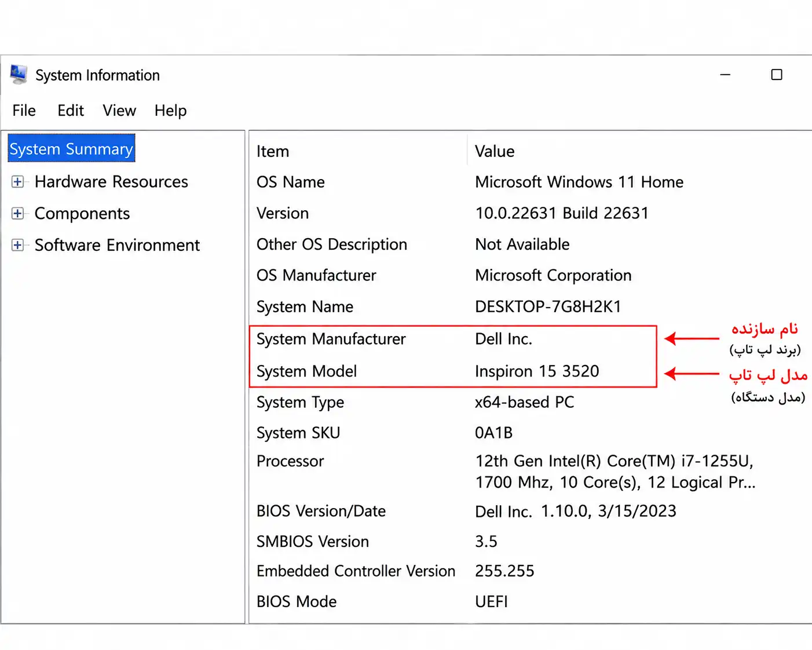Select the OS Name row label

coord(291,182)
